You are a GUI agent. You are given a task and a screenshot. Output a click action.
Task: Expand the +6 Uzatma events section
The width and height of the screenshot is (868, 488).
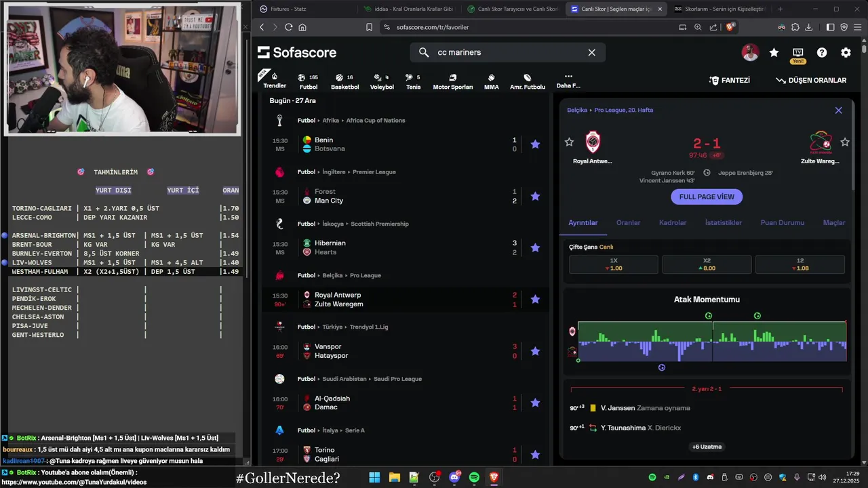pos(707,447)
